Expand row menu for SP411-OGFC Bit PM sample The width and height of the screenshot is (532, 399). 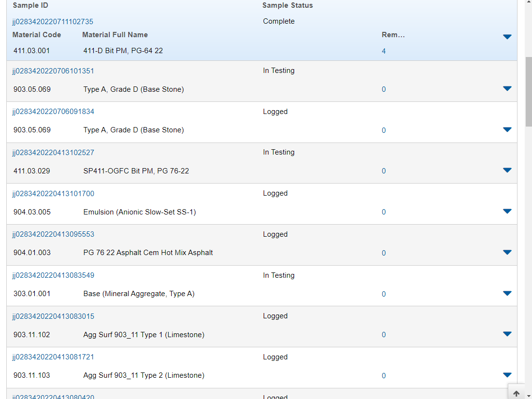tap(507, 170)
